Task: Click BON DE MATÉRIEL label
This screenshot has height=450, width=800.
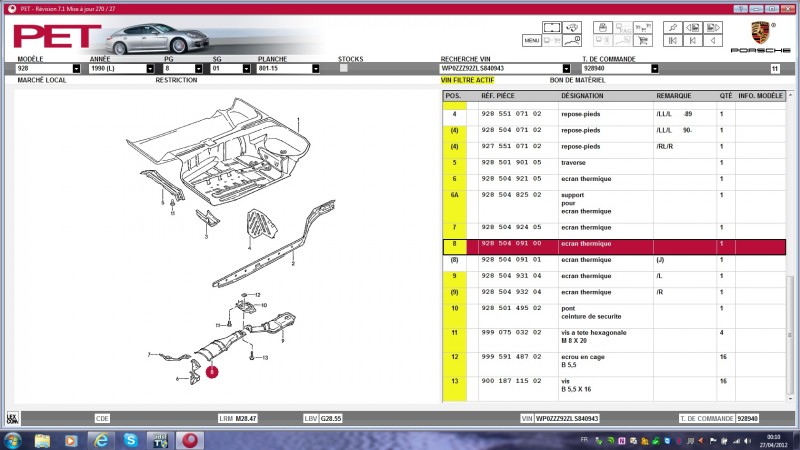Action: tap(577, 80)
